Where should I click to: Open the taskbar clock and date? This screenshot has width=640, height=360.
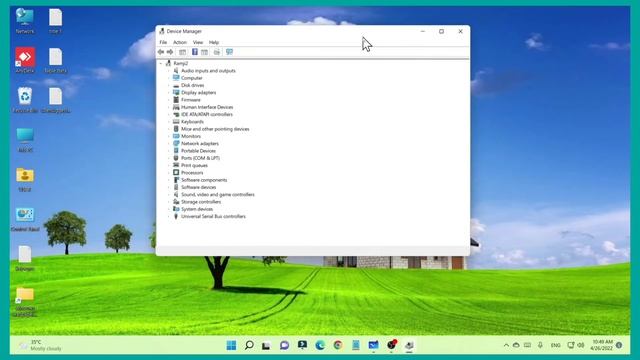click(602, 345)
